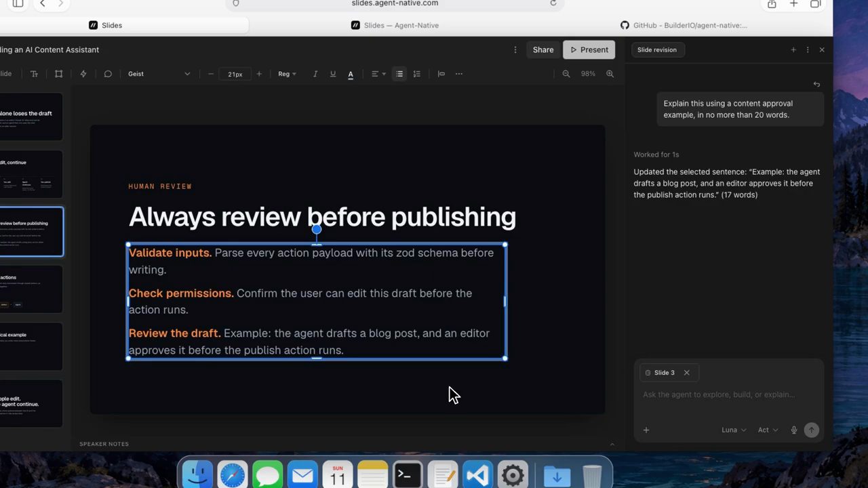Click the comment bubble icon

click(108, 74)
